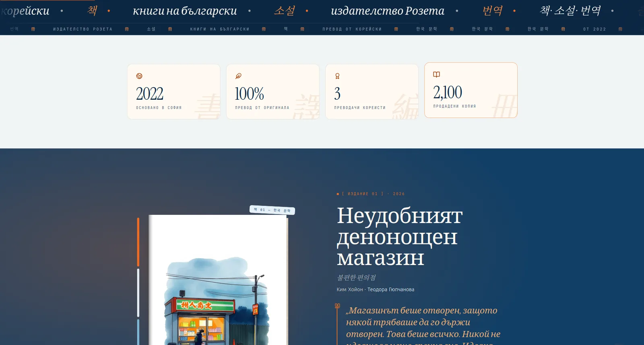Open the convenience store book cover image
The image size is (644, 345).
[x=218, y=280]
